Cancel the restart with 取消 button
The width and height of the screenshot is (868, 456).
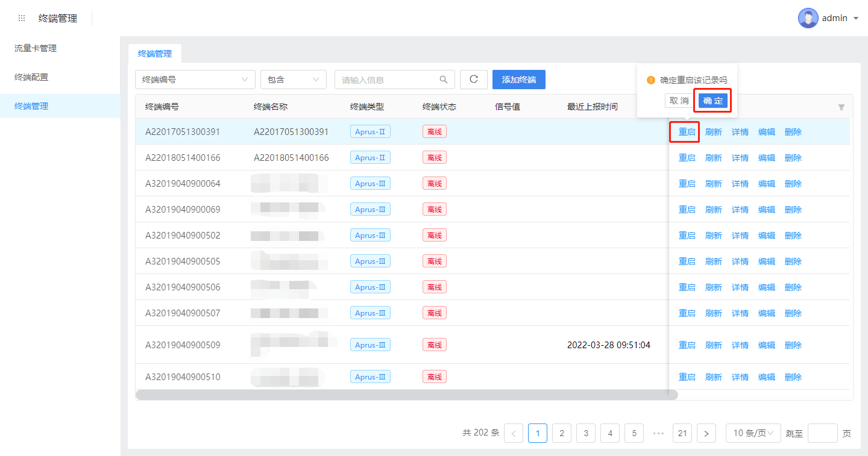point(679,101)
